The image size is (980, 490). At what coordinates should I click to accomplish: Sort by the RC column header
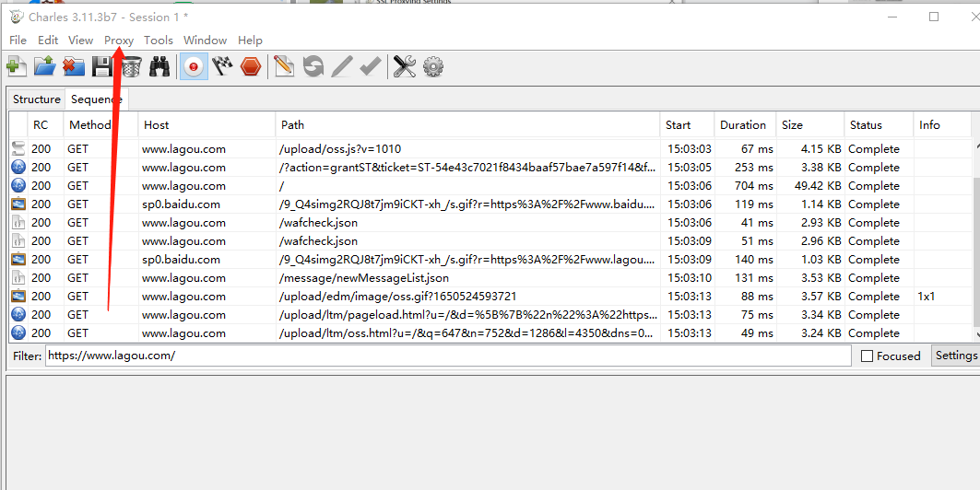tap(45, 125)
